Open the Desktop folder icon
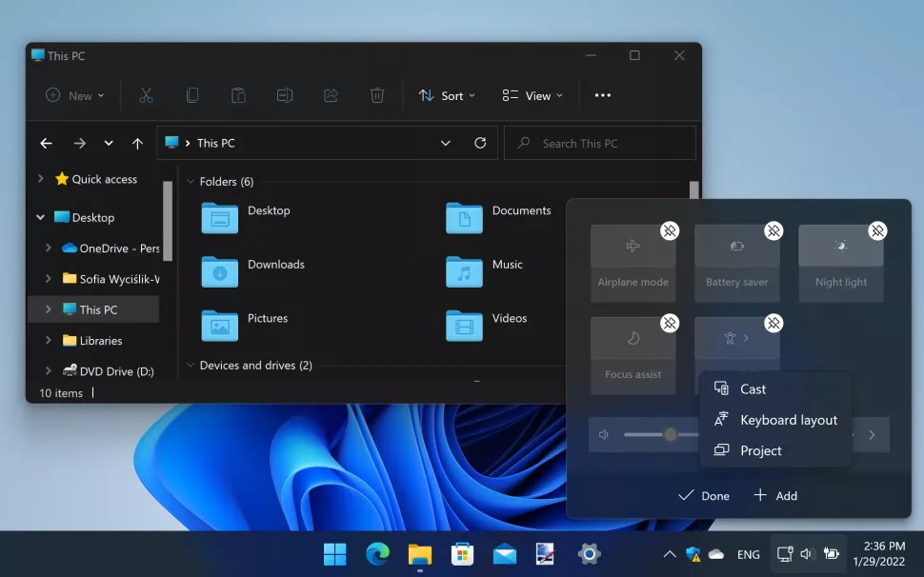924x577 pixels. coord(220,218)
